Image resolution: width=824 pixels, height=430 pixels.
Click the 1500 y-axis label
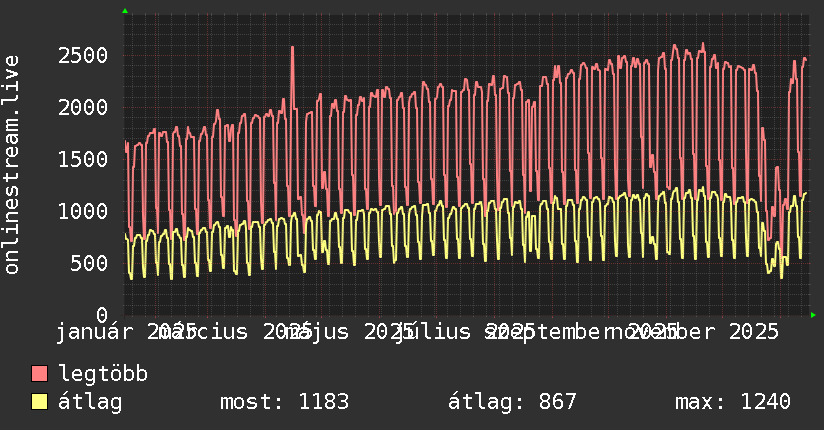(x=83, y=159)
